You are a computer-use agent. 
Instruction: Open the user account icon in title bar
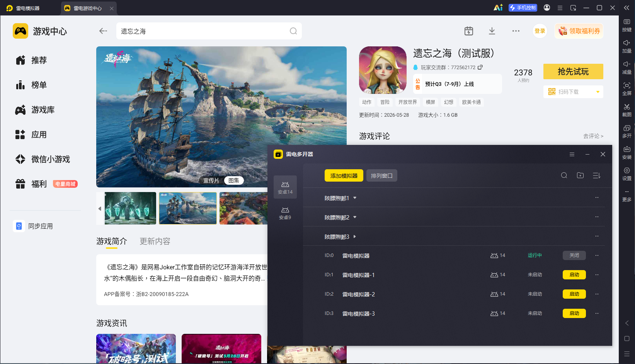tap(547, 8)
